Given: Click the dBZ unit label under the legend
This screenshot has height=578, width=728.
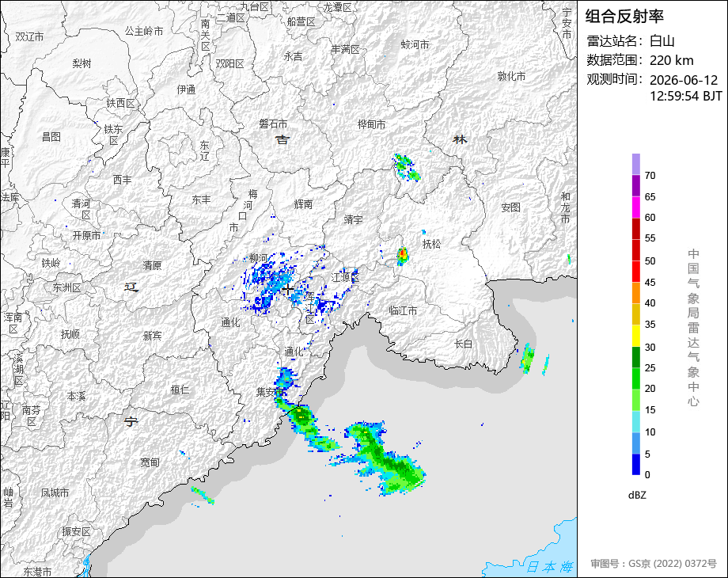Looking at the screenshot, I should click(637, 496).
